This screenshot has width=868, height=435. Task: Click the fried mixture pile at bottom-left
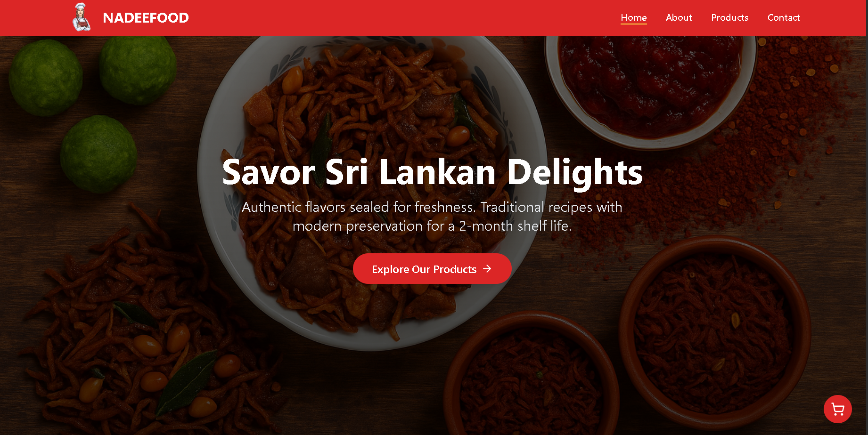point(141,330)
